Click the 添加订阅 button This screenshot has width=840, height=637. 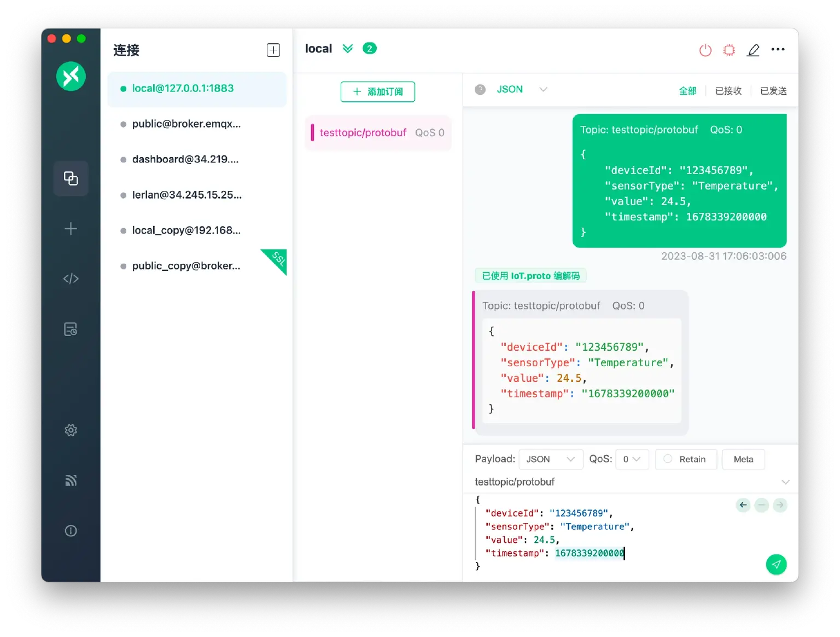pos(377,92)
